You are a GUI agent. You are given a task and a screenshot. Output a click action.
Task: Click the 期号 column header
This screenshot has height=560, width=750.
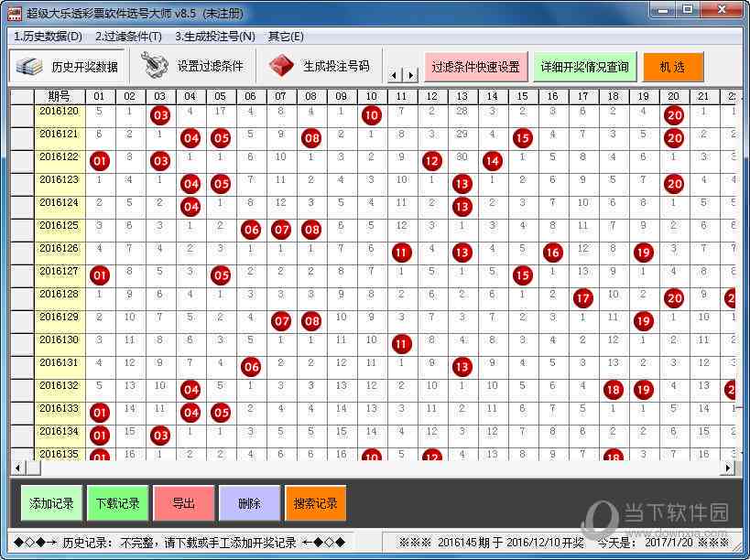pyautogui.click(x=60, y=96)
